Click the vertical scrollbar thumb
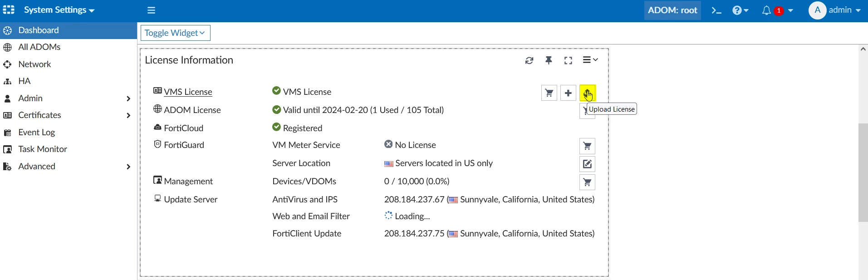 863,172
